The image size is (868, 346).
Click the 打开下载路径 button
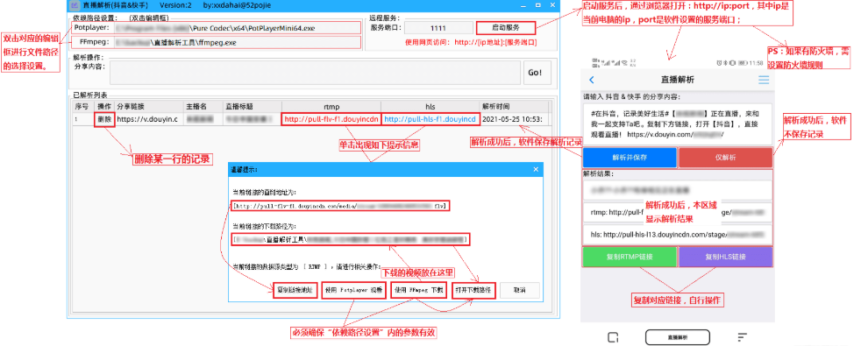coord(473,290)
